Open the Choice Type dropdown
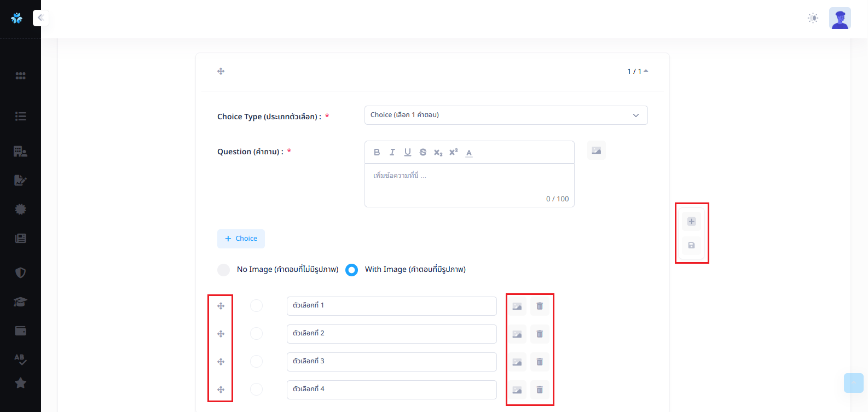The width and height of the screenshot is (868, 412). click(x=506, y=115)
